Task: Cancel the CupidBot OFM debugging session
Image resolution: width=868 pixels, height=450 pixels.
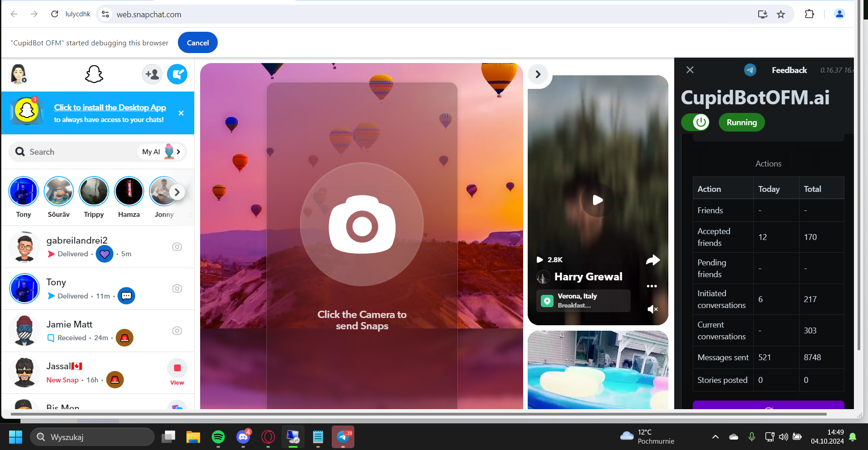Action: (198, 43)
